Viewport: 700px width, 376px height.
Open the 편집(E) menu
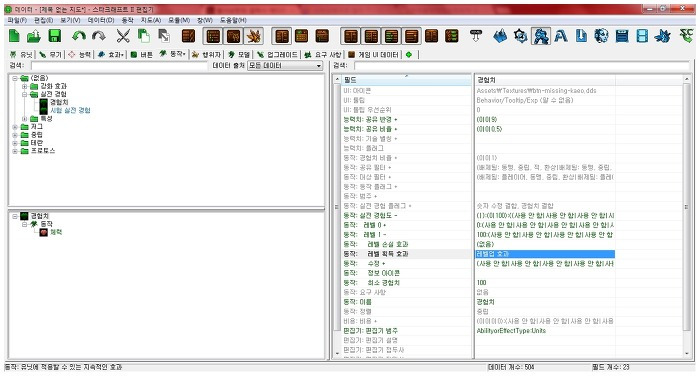44,20
